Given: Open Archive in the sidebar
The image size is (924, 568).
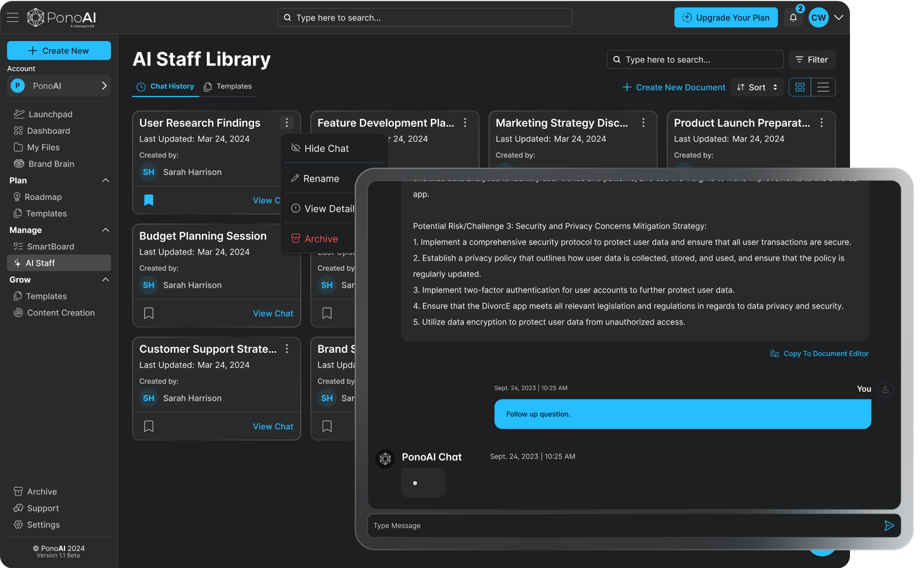Looking at the screenshot, I should coord(36,491).
